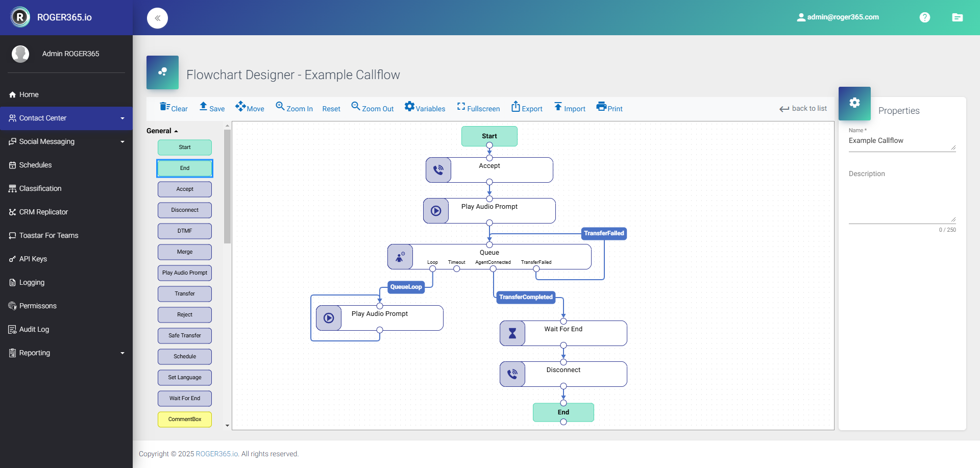Open Variables via the gear icon
The width and height of the screenshot is (980, 468).
pyautogui.click(x=409, y=107)
